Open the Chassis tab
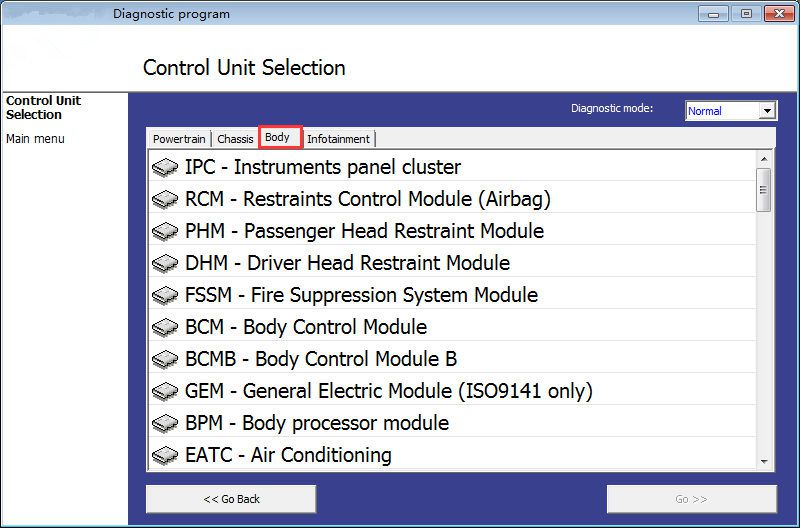The image size is (800, 528). pyautogui.click(x=235, y=139)
